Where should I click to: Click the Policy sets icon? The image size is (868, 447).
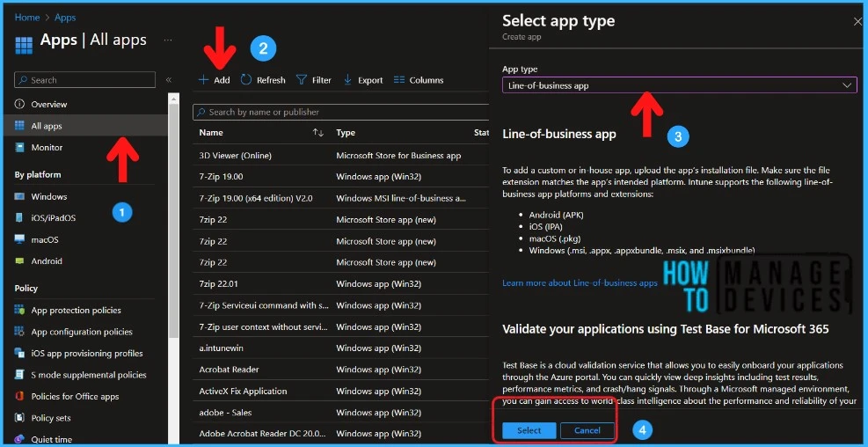click(x=19, y=418)
